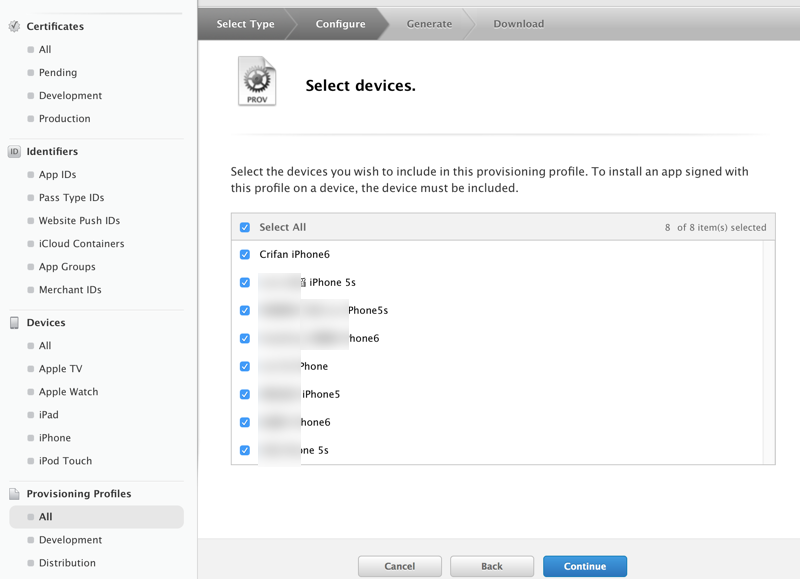Cancel the provisioning profile setup
The width and height of the screenshot is (800, 579).
pos(399,566)
